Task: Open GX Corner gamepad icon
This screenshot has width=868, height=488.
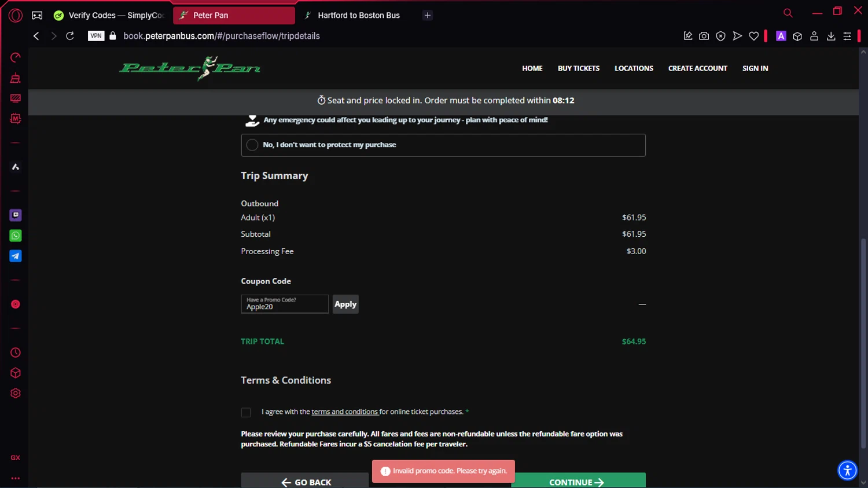Action: pos(37,16)
